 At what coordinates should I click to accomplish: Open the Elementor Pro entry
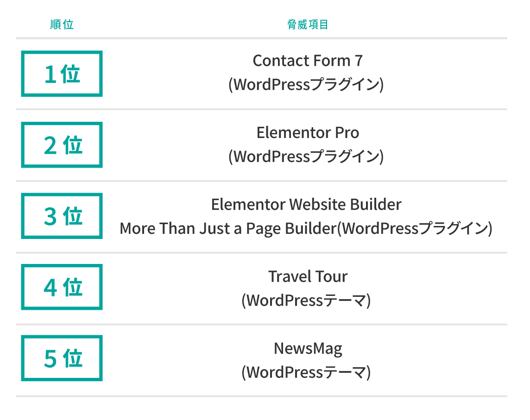[308, 133]
